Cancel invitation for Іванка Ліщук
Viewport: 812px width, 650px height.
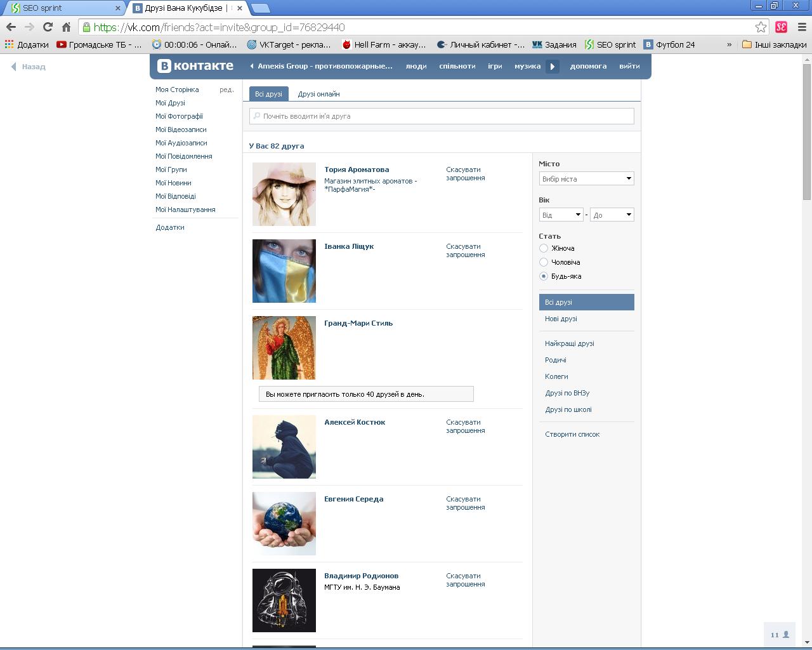465,251
